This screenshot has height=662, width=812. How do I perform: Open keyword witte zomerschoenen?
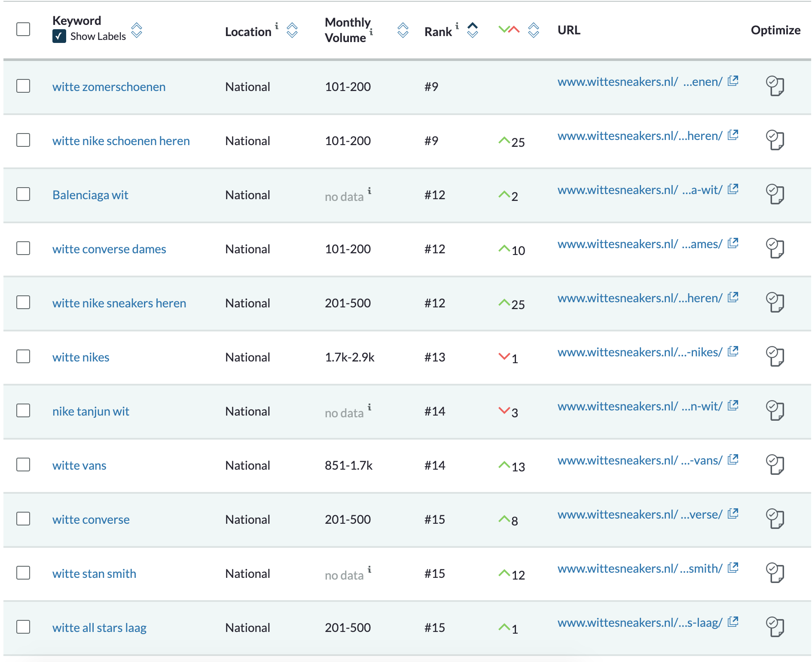[x=109, y=87]
